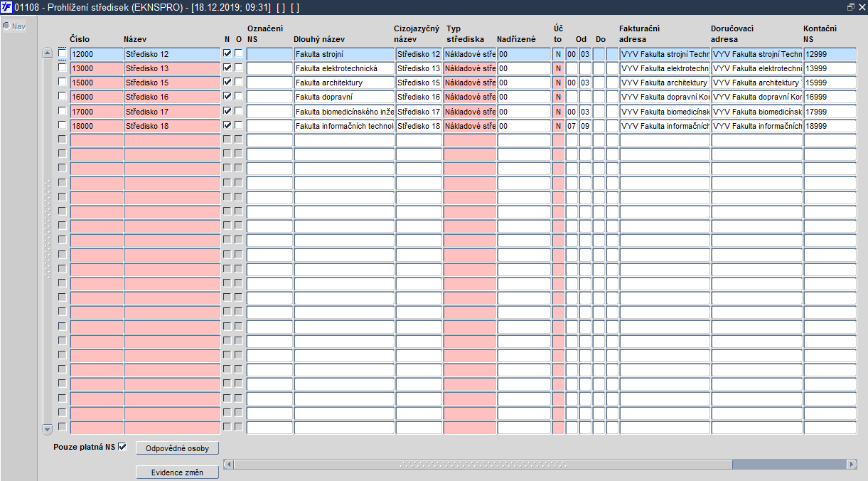Click the horizontal scrollbar right arrow
The image size is (868, 481).
tap(852, 464)
